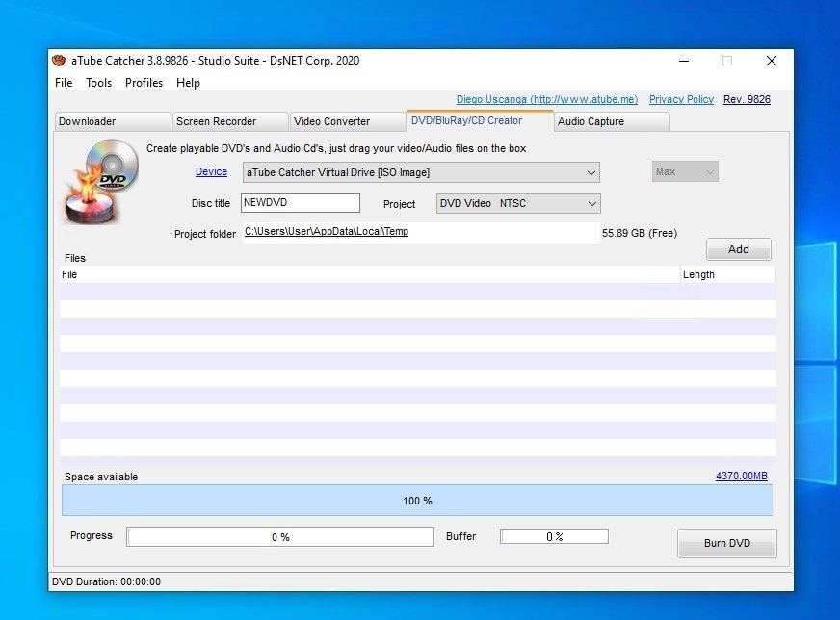The image size is (840, 620).
Task: Expand the Max speed dropdown
Action: pyautogui.click(x=685, y=172)
